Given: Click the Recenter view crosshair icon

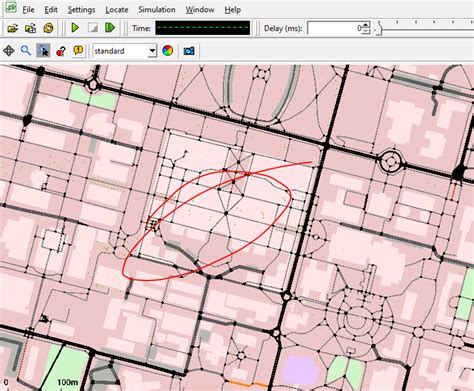Looking at the screenshot, I should (8, 51).
